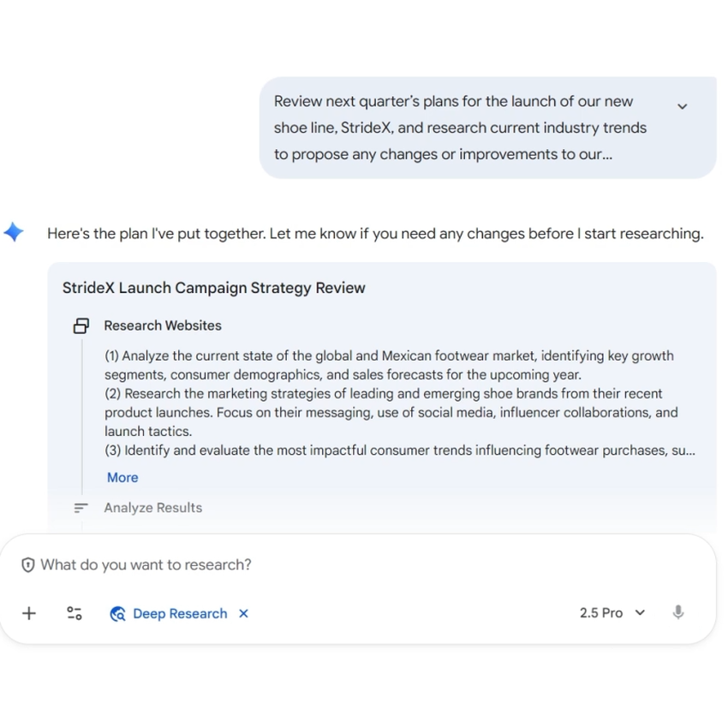
Task: Click the Analyze Results list icon
Action: (x=81, y=508)
